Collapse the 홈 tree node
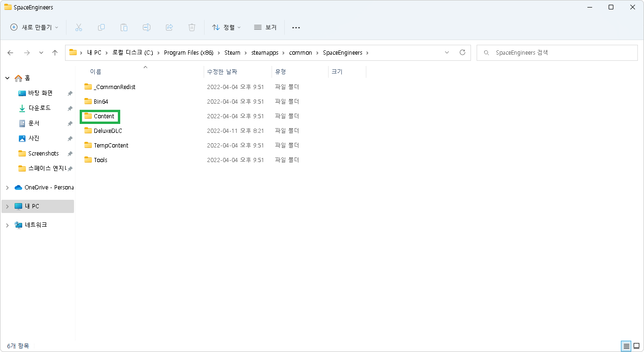This screenshot has width=644, height=352. click(x=8, y=78)
